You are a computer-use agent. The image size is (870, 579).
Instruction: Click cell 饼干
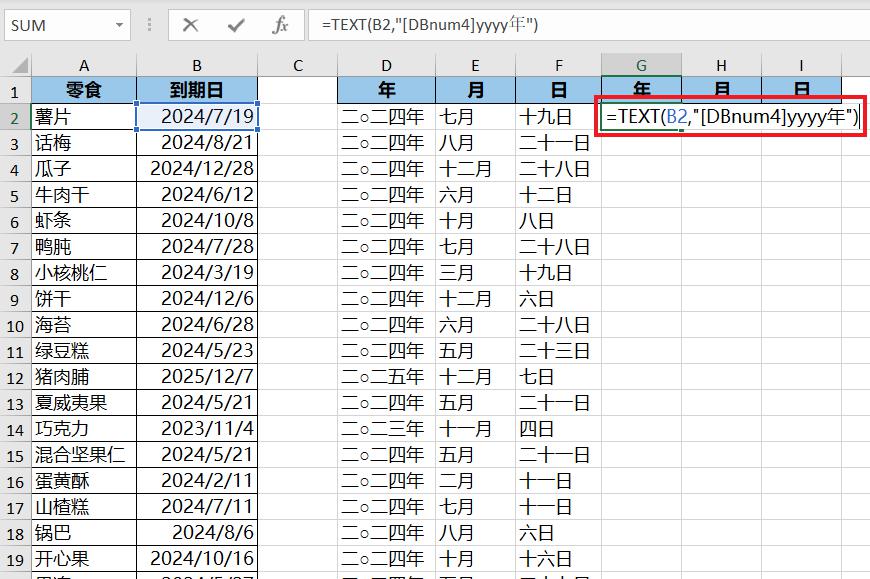tap(84, 299)
